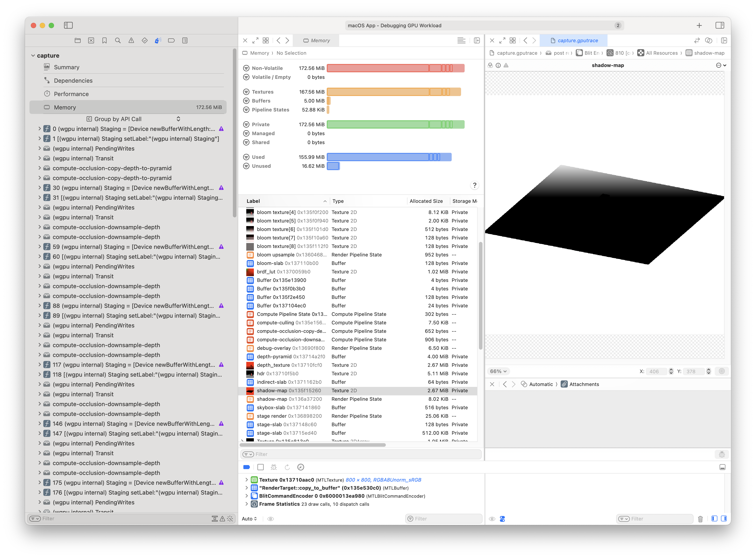Open Dependencies in the capture navigator

(73, 80)
